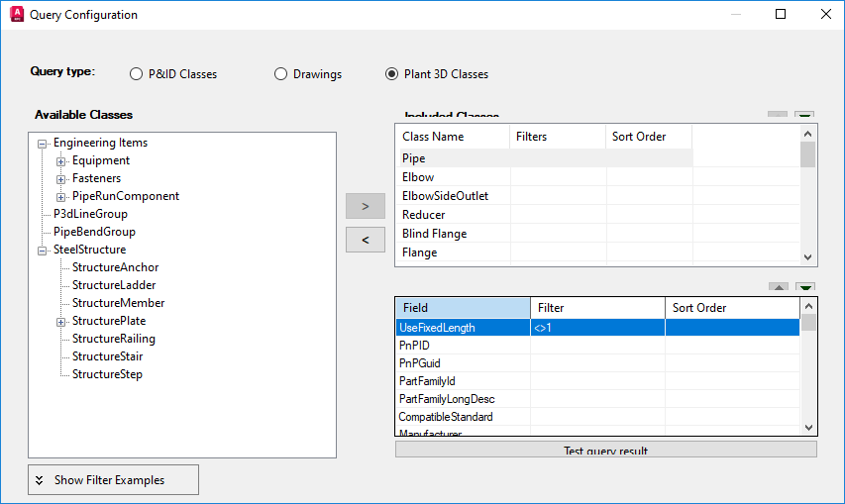
Task: Move field up with gray up arrow
Action: coord(779,288)
